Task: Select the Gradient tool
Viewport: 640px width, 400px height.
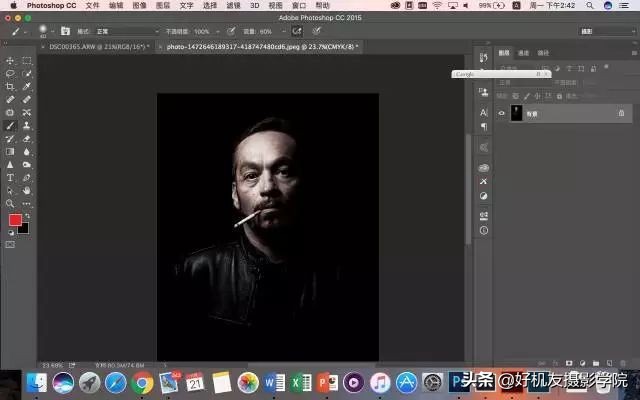Action: [10, 151]
